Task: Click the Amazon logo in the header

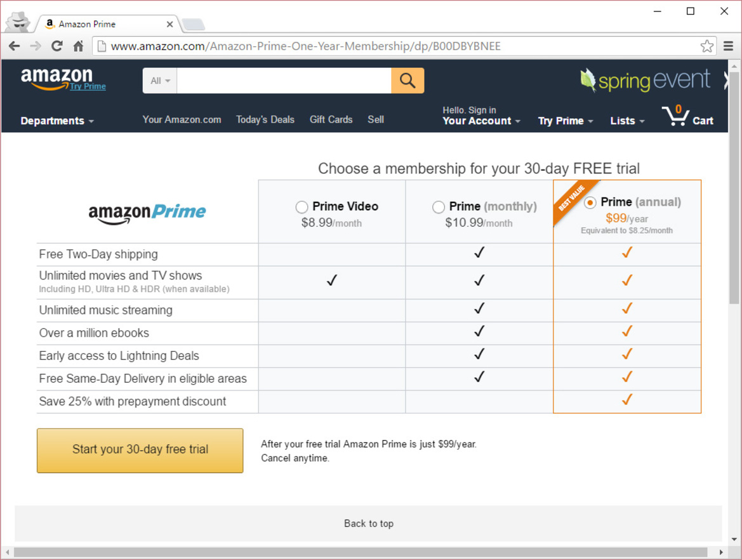Action: pyautogui.click(x=56, y=79)
